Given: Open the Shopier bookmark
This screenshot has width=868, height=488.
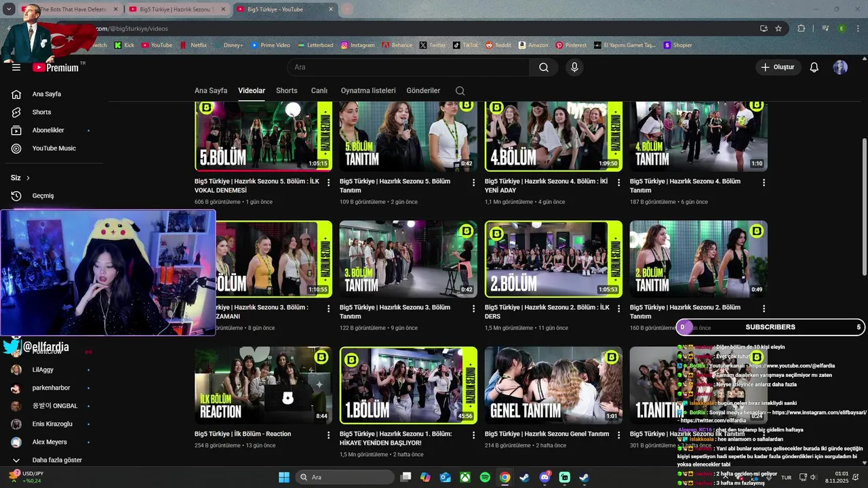Looking at the screenshot, I should pyautogui.click(x=677, y=45).
